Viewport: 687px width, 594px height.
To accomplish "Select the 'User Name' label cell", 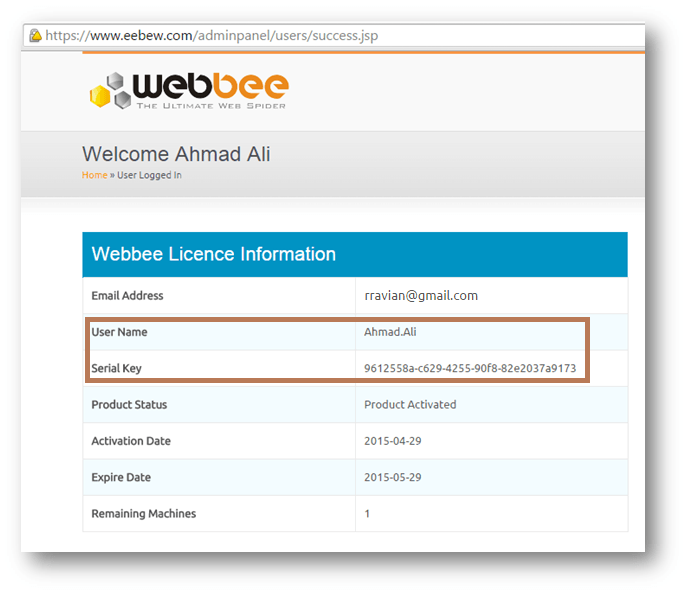I will (219, 332).
